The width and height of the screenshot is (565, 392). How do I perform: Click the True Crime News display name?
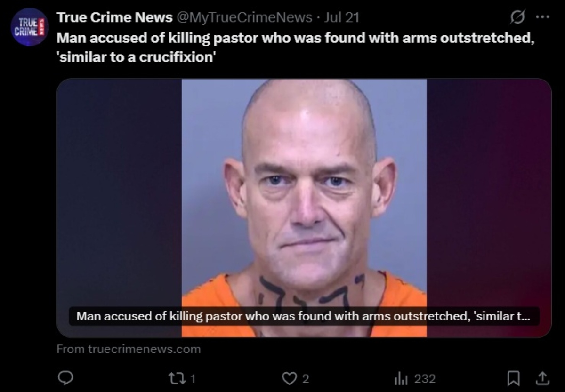(115, 18)
